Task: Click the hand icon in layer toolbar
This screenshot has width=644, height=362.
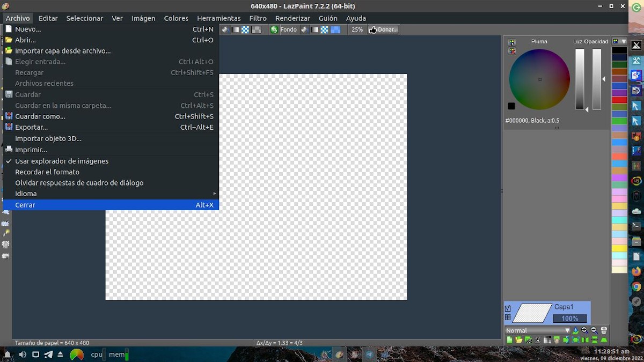Action: pos(557,339)
